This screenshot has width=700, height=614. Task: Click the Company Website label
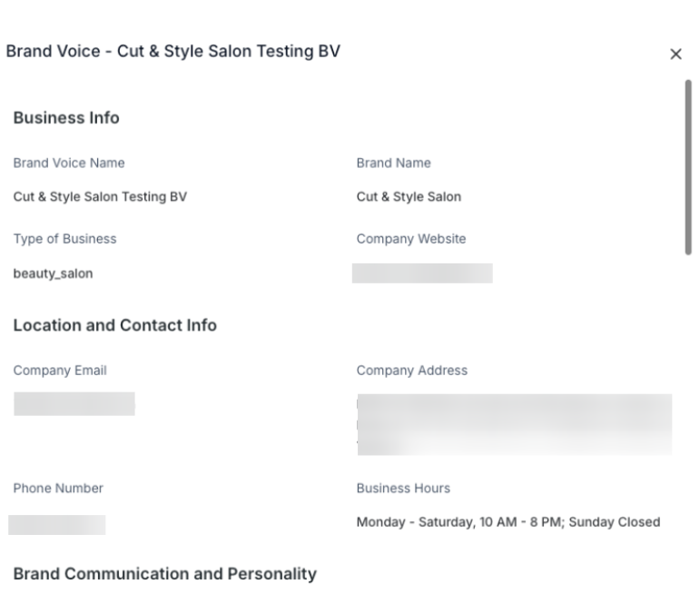coord(410,239)
